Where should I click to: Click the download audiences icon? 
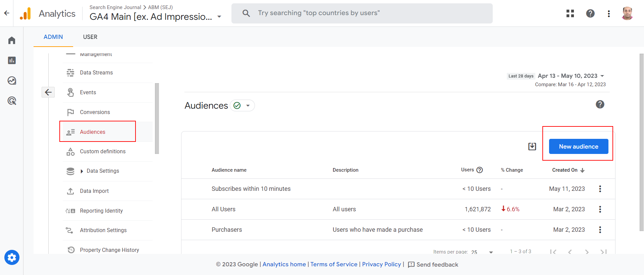pyautogui.click(x=532, y=147)
